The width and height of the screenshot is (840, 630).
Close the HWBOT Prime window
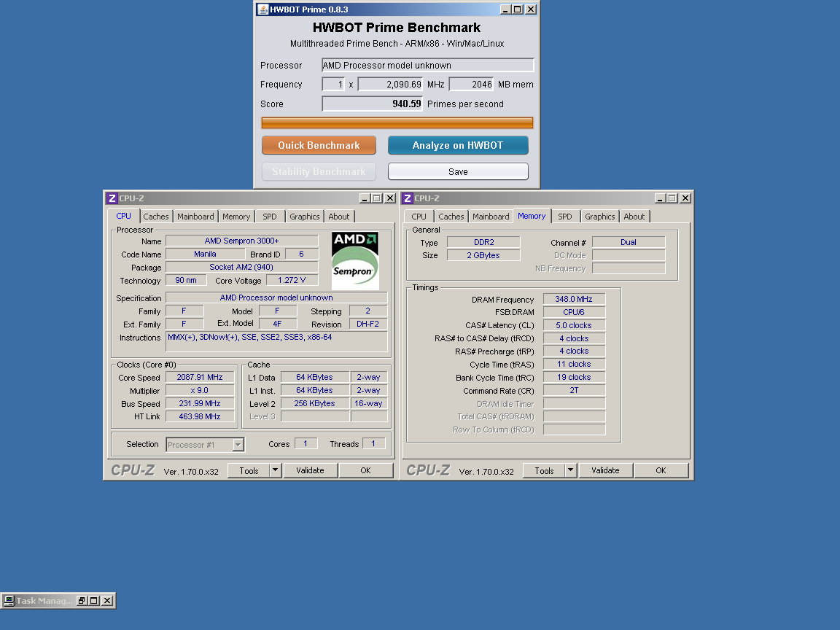[530, 9]
